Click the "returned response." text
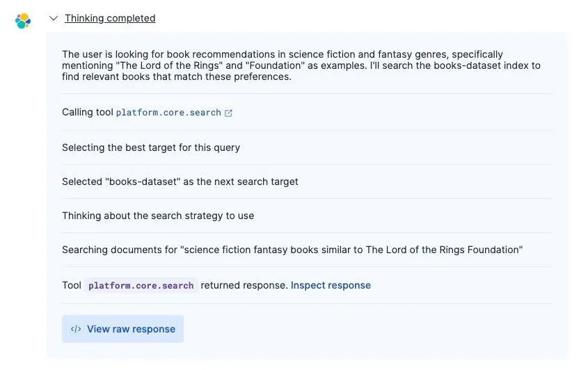The height and width of the screenshot is (370, 588). (244, 285)
